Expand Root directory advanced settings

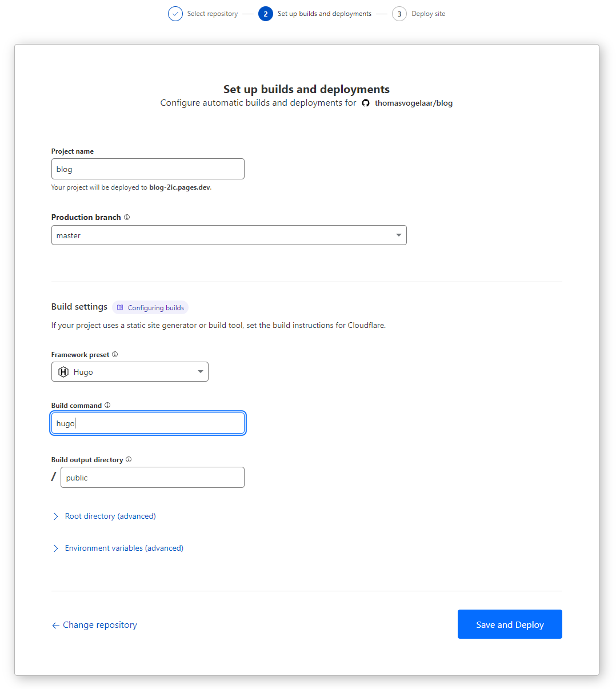(x=110, y=516)
